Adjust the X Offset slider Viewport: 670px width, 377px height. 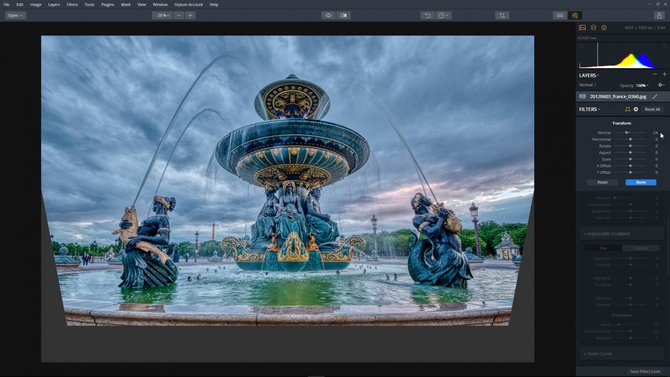pos(630,166)
